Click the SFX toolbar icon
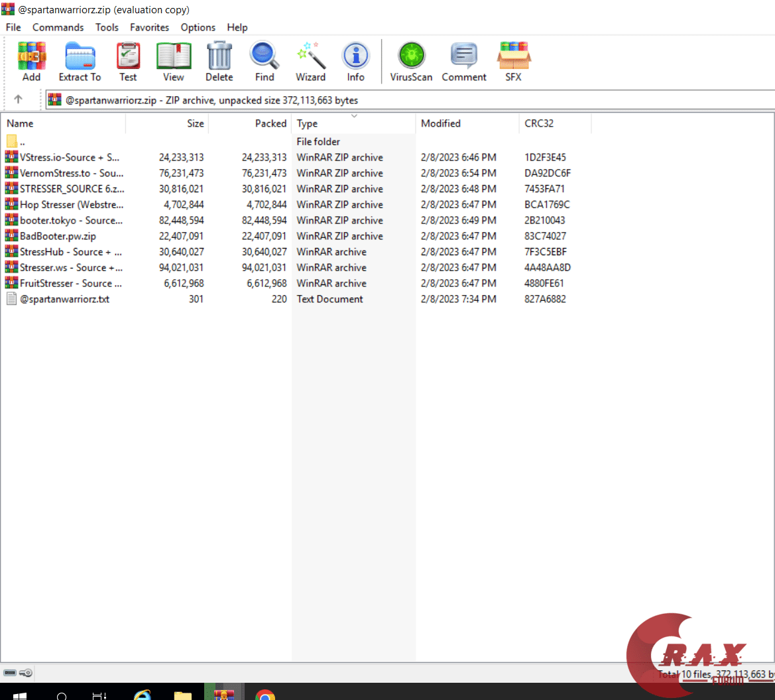Viewport: 775px width, 700px height. pyautogui.click(x=514, y=61)
